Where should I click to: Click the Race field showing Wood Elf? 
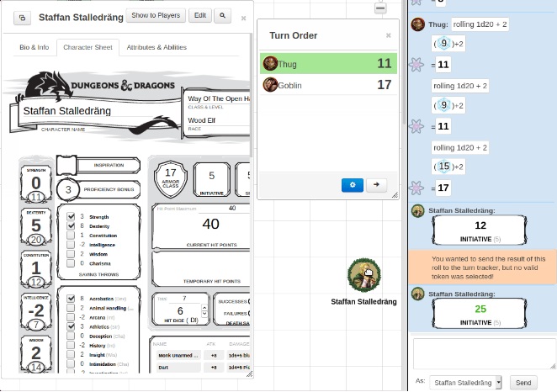[x=219, y=120]
